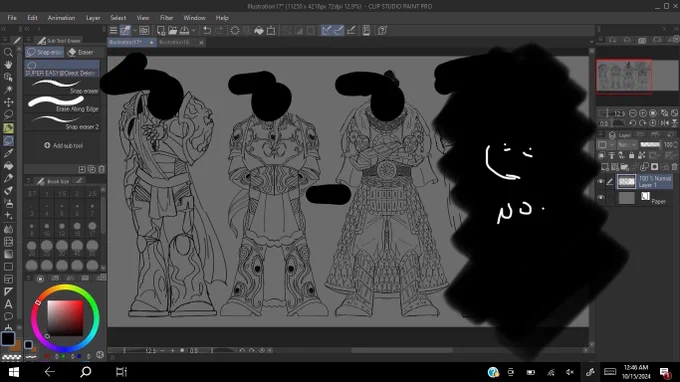The height and width of the screenshot is (382, 680).
Task: Select the Balloon tool
Action: coord(8,316)
